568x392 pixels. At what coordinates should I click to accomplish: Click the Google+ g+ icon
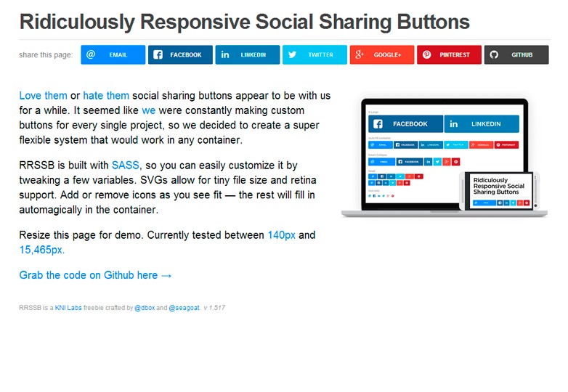pos(360,54)
